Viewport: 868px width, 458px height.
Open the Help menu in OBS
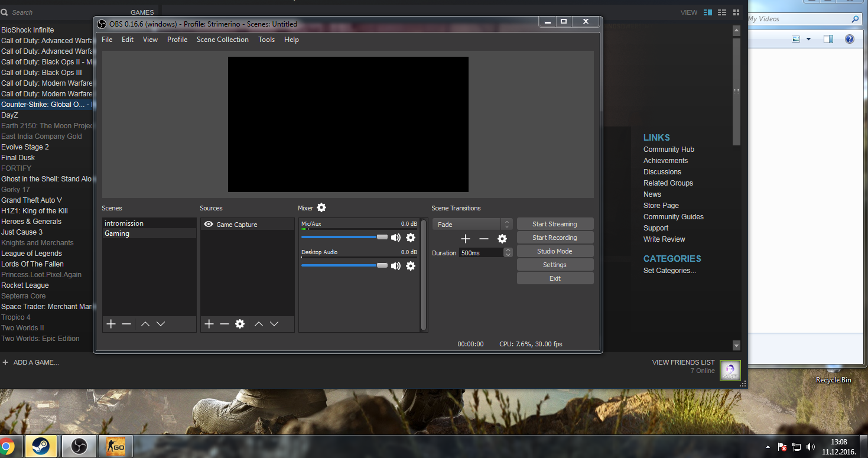coord(291,40)
